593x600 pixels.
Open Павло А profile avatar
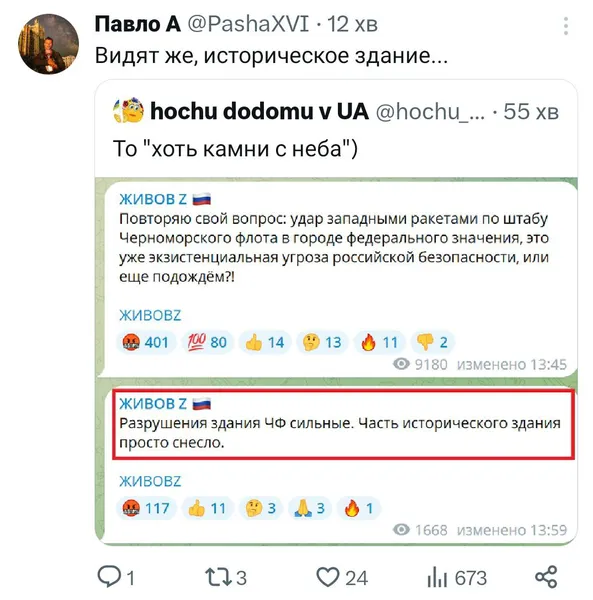49,44
